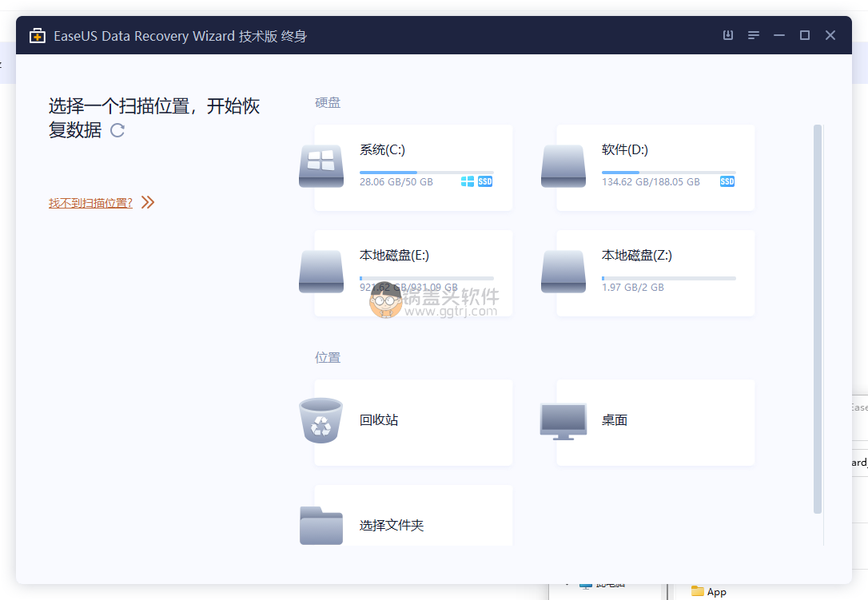Minimize the EaseUS window
The width and height of the screenshot is (868, 600).
pos(779,35)
